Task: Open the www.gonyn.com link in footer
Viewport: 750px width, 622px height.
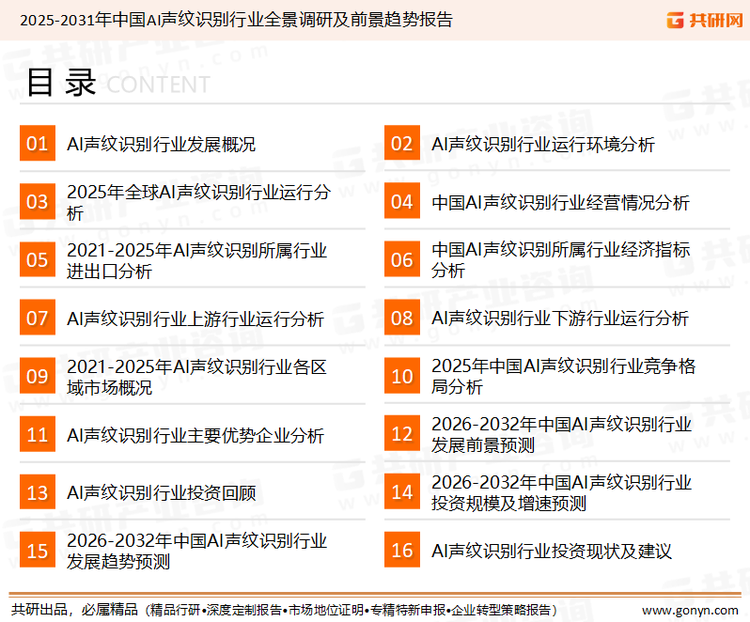Action: point(690,611)
